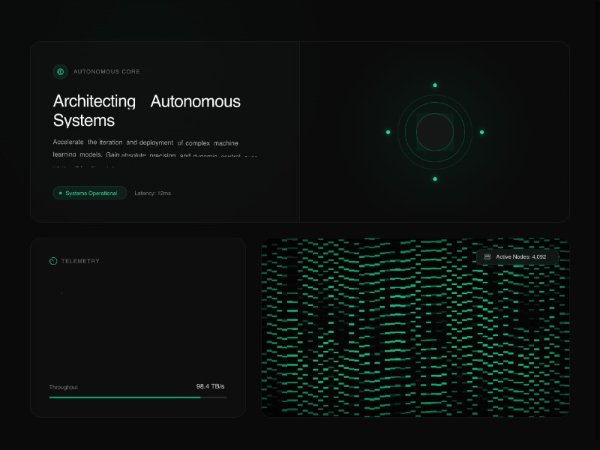The image size is (600, 450).
Task: Click the Systems Operational status badge
Action: pyautogui.click(x=89, y=193)
